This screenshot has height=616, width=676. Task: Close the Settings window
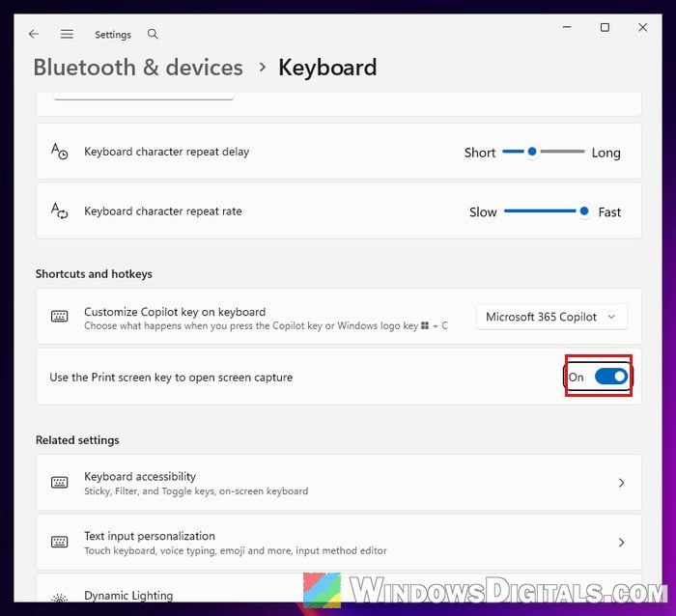pos(643,28)
